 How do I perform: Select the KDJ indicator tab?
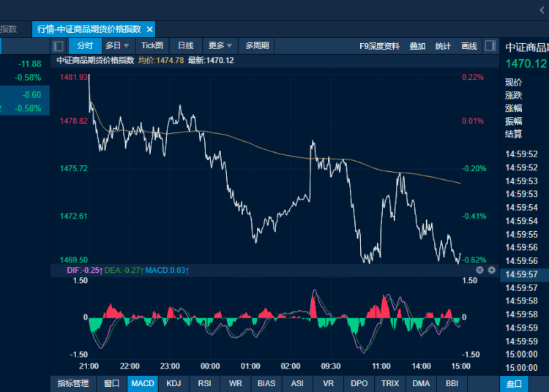(x=173, y=384)
